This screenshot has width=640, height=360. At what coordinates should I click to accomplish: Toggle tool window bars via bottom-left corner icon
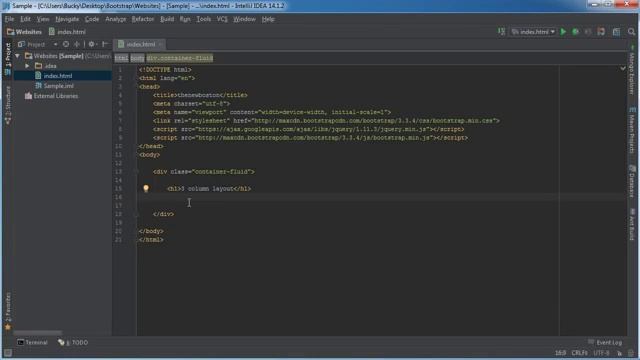(x=7, y=353)
